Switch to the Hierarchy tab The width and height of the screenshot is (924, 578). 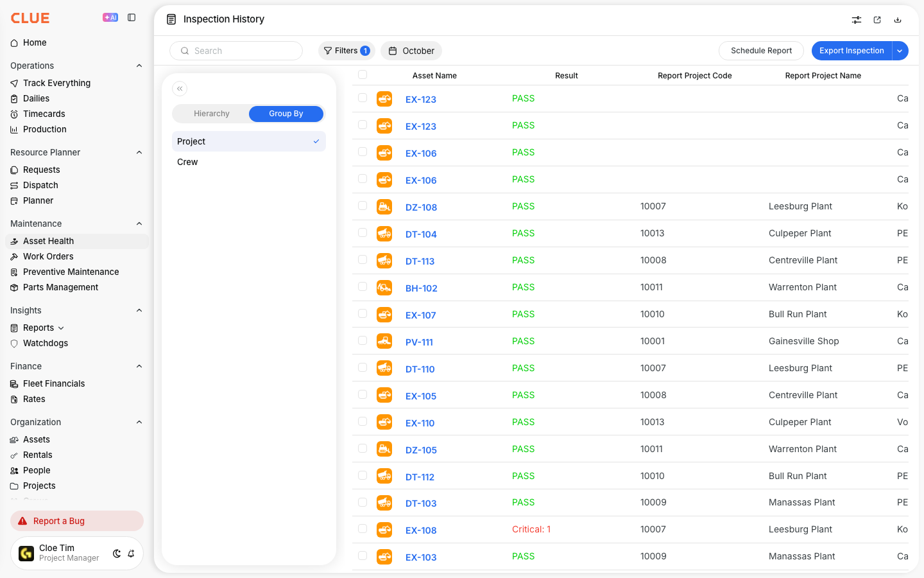click(211, 114)
